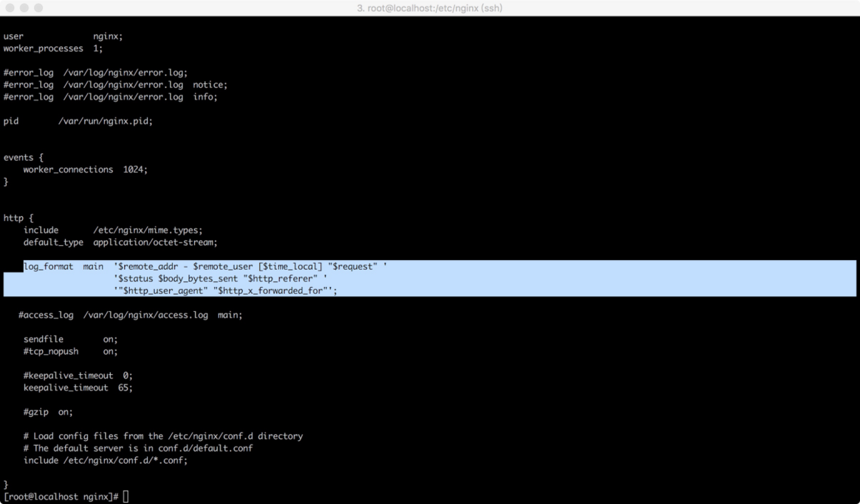The image size is (860, 504).
Task: Place cursor at the shell prompt cursor block
Action: (x=126, y=496)
